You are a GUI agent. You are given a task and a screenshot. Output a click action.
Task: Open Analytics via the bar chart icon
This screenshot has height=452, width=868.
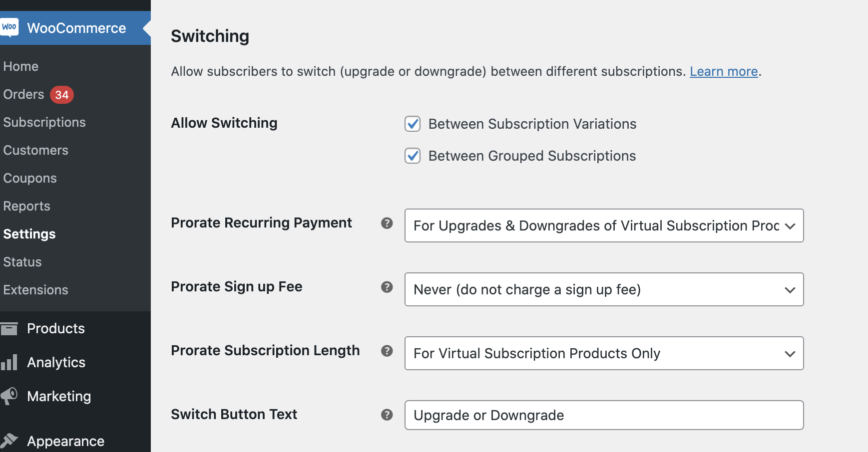click(10, 362)
